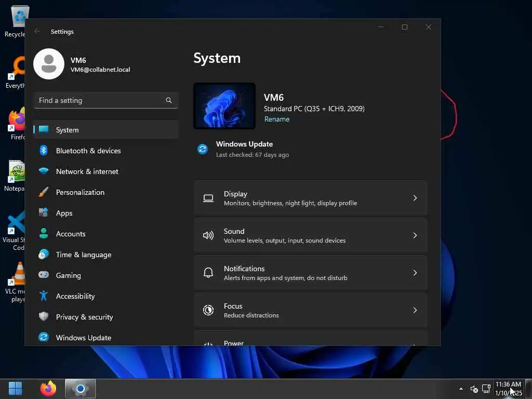
Task: Click the Accessibility figure icon
Action: [44, 296]
